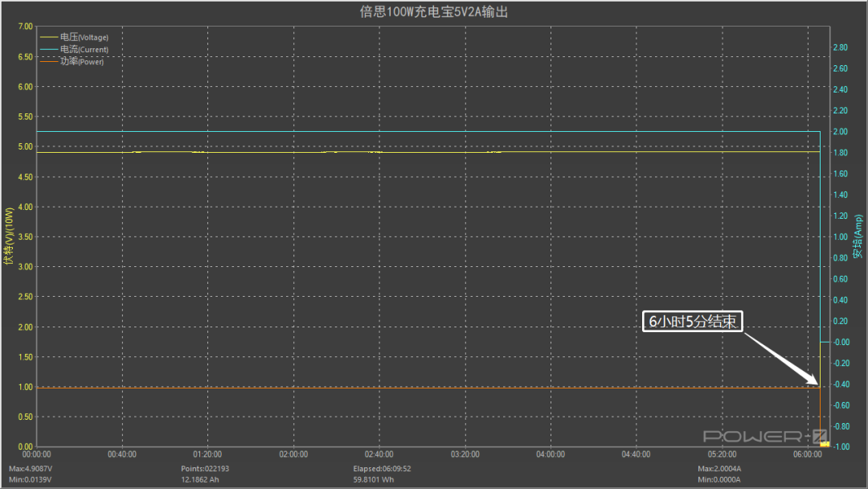Click the 伏特(V)/(10W) axis label
Screen dimensions: 868x489
[x=8, y=236]
